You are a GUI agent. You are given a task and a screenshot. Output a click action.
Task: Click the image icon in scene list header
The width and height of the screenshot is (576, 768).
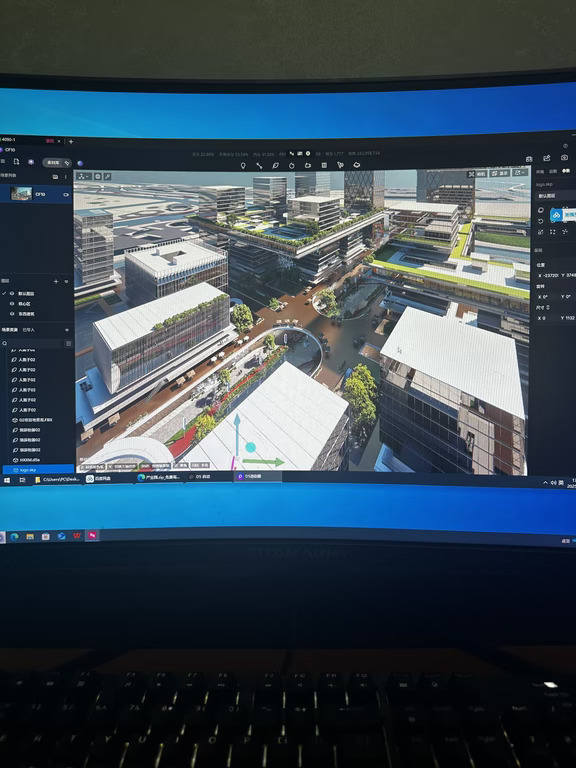55,176
